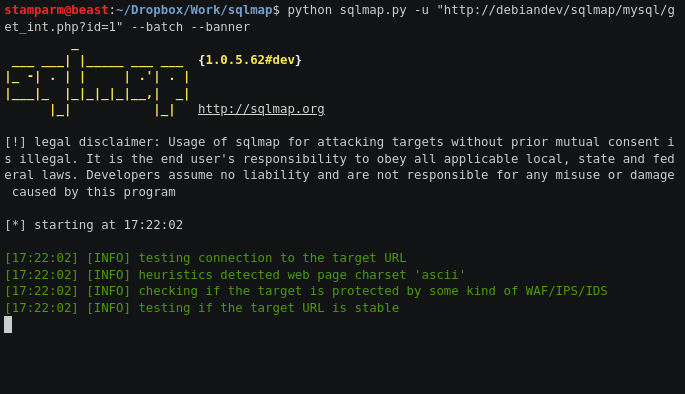The height and width of the screenshot is (394, 685).
Task: Click the ~/Dropbox/Work/sqlmap path in prompt
Action: point(194,10)
